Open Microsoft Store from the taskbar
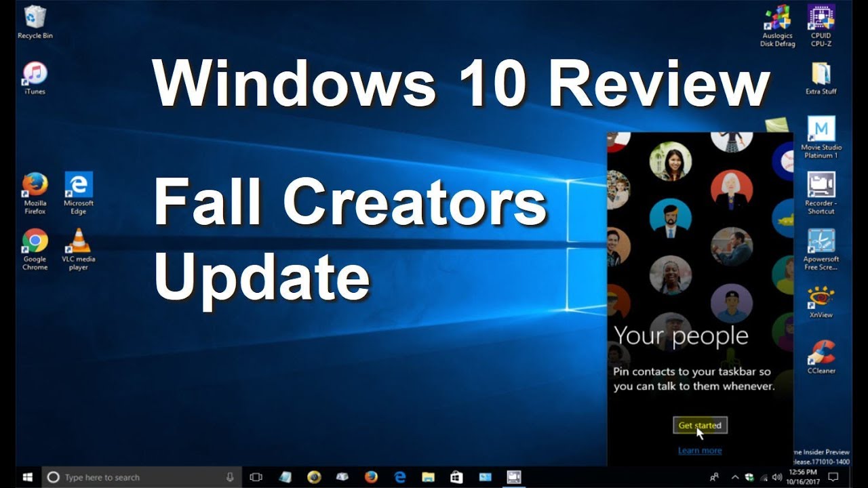 (456, 477)
